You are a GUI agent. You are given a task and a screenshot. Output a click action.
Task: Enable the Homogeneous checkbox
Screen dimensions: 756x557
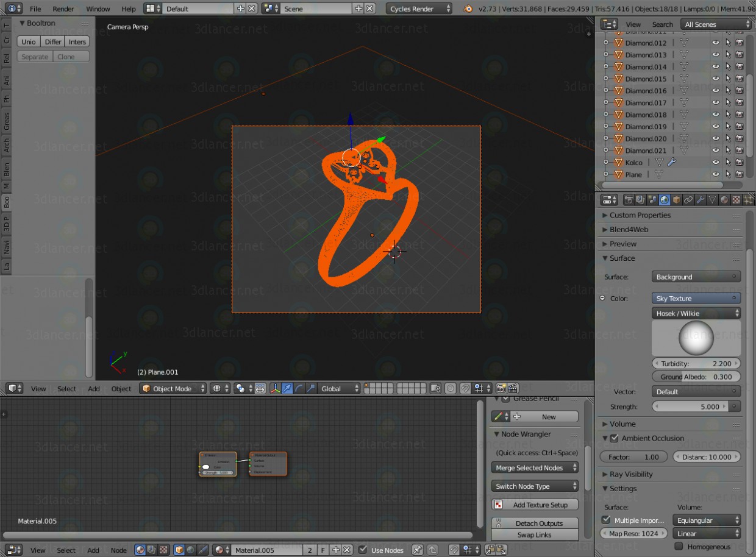(x=679, y=547)
